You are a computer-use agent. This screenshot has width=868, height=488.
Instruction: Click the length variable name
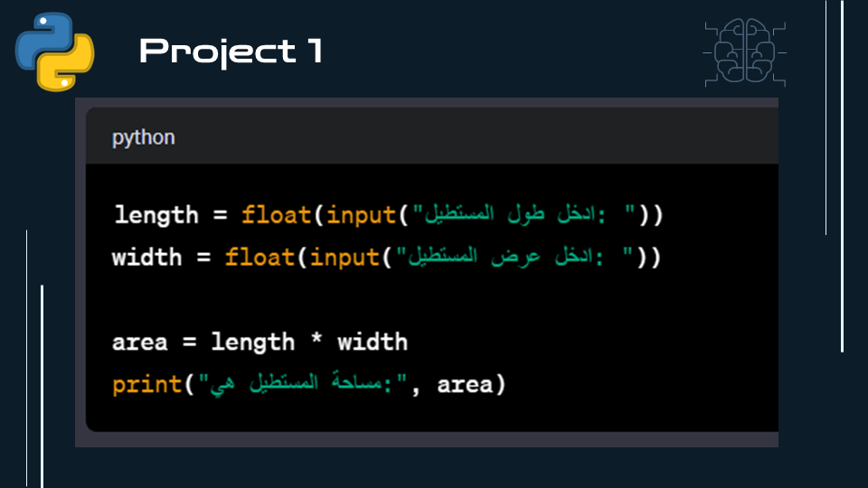tap(156, 215)
